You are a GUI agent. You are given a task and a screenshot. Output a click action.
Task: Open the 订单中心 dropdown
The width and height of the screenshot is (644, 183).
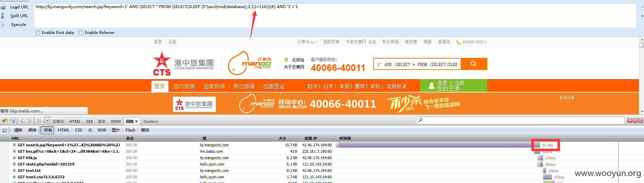click(x=307, y=42)
